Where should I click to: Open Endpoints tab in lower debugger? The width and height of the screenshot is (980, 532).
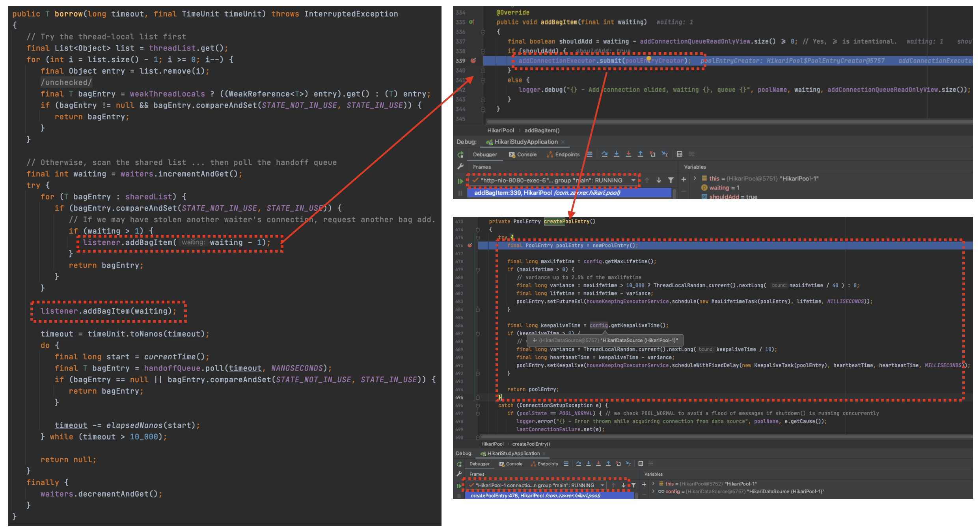(544, 464)
